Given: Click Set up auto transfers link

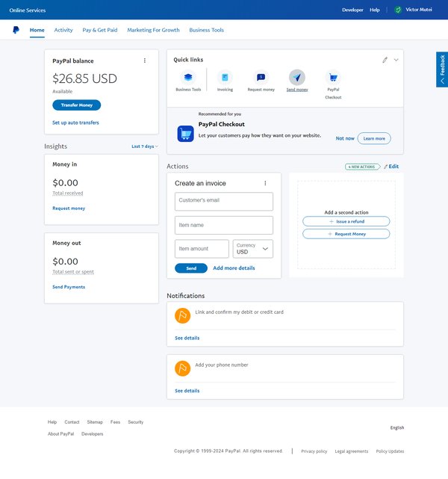Looking at the screenshot, I should click(75, 123).
